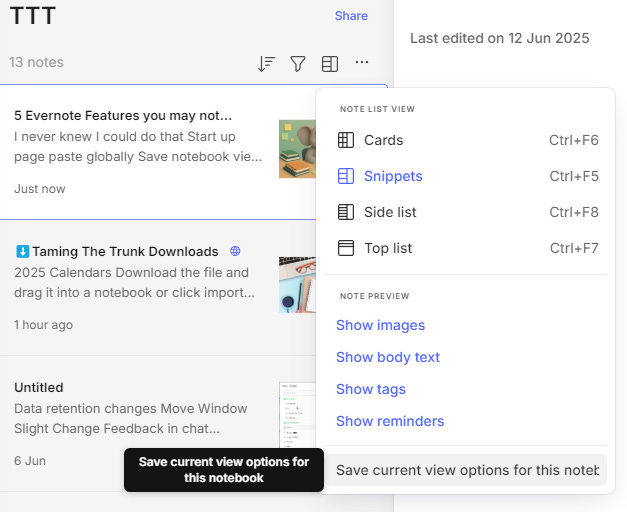Click the note list view icon

pyautogui.click(x=330, y=64)
